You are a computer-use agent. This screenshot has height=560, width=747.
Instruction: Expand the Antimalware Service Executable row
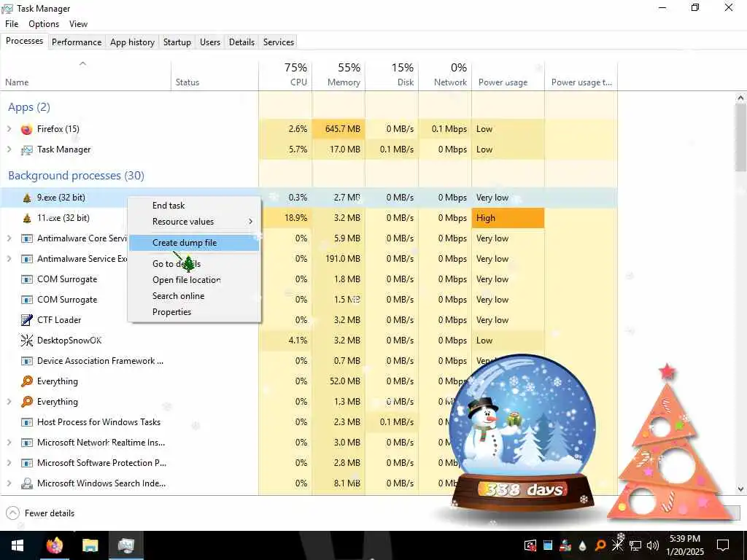[9, 259]
